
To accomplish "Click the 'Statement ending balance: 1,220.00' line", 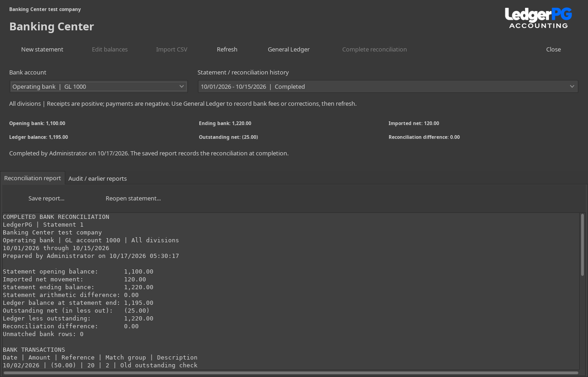I will coord(78,287).
